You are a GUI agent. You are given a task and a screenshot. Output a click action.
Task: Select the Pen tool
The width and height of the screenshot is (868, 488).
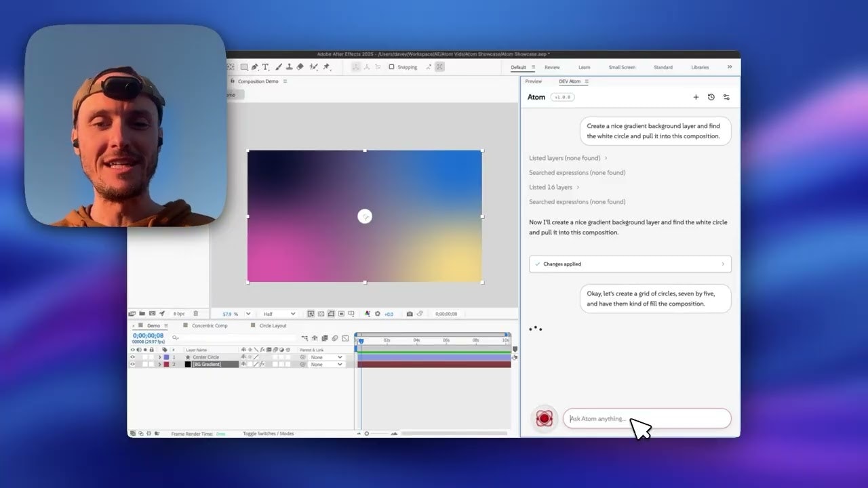[254, 67]
